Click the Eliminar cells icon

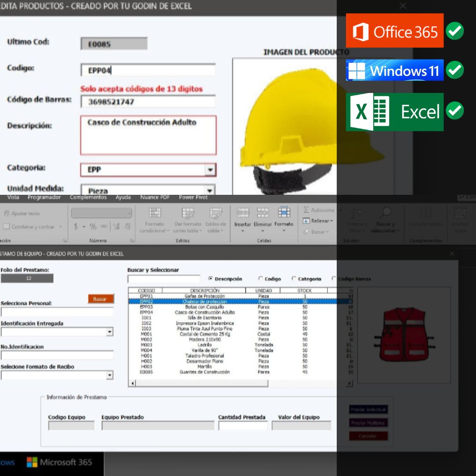coord(263,213)
